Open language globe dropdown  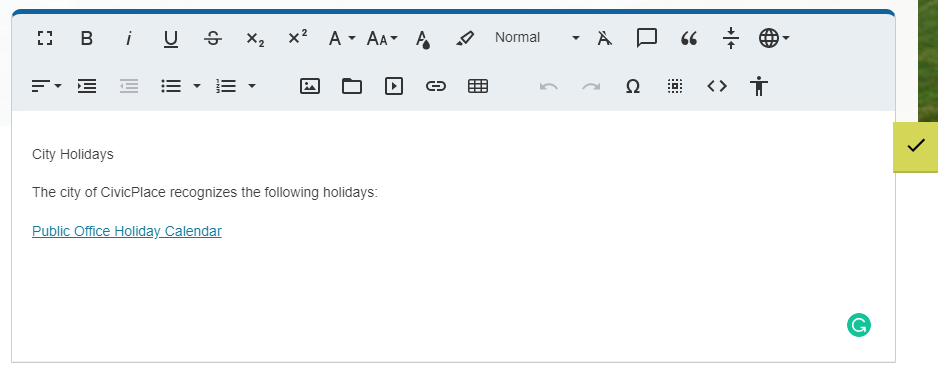tap(774, 38)
